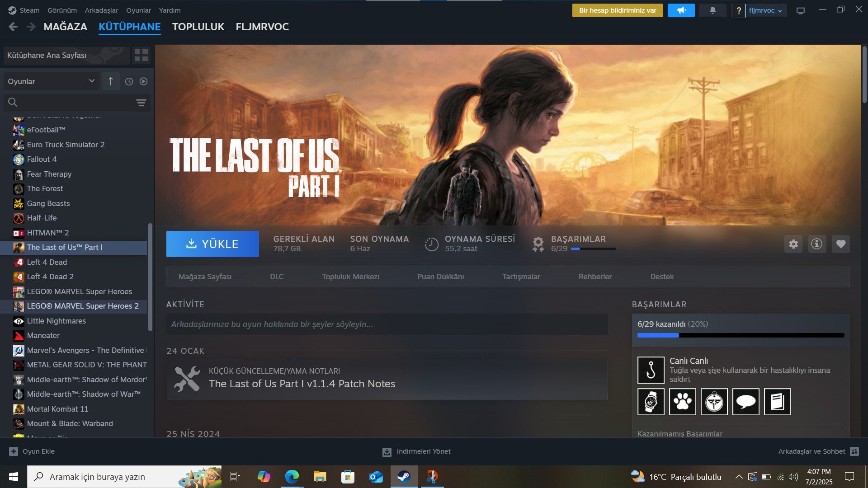Open fljmrvoc account dropdown
The image size is (868, 488).
tap(765, 10)
